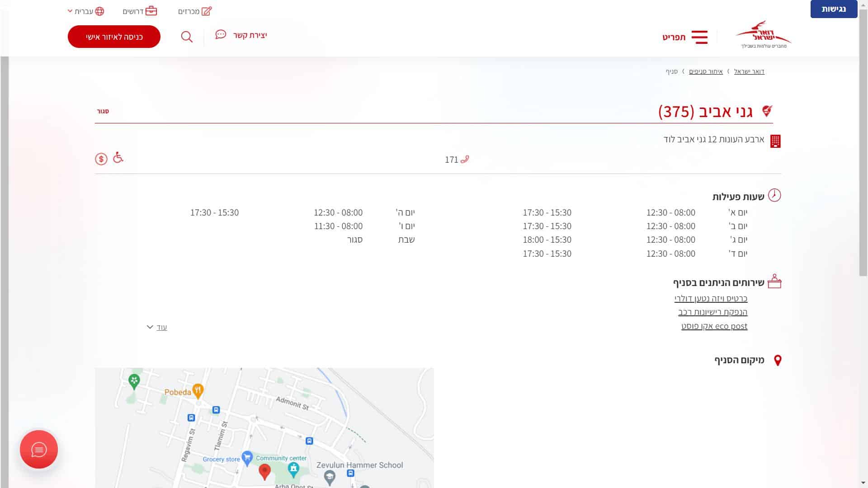Click the איתור סניפים breadcrumb link
Viewport: 868px width, 488px height.
706,71
